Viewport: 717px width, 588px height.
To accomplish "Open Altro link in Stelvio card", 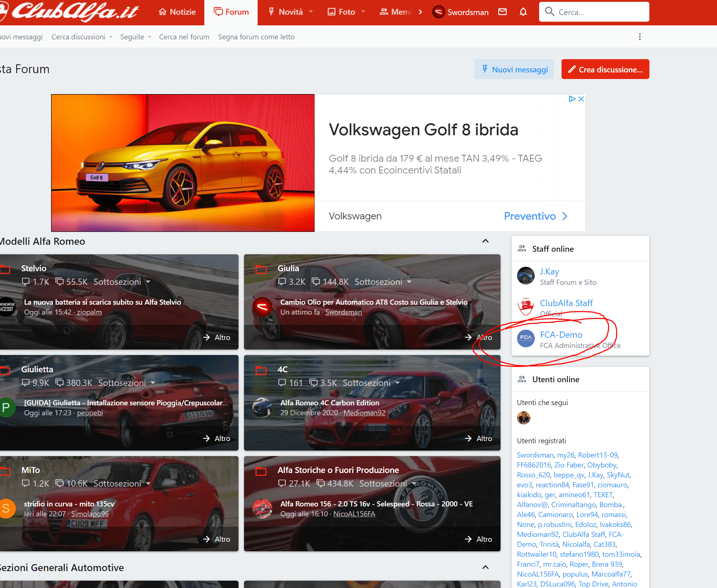I will point(217,337).
